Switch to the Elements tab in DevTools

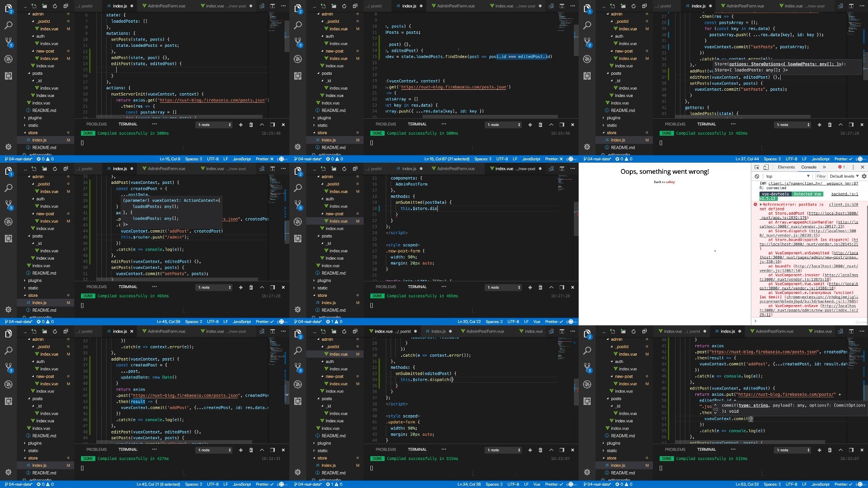786,167
